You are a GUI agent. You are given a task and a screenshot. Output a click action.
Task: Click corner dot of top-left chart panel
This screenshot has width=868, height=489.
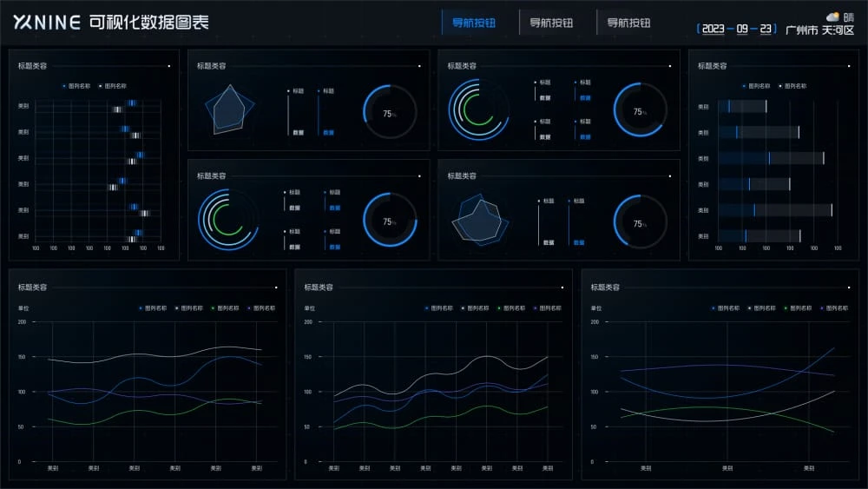pos(168,65)
